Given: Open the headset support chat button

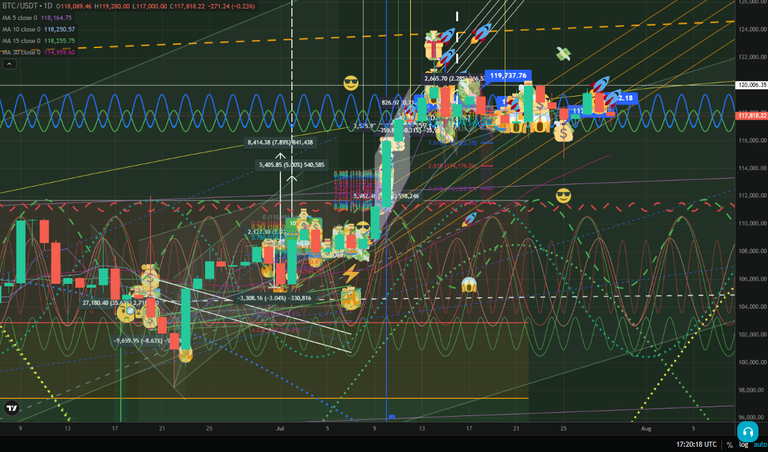Looking at the screenshot, I should pyautogui.click(x=747, y=431).
